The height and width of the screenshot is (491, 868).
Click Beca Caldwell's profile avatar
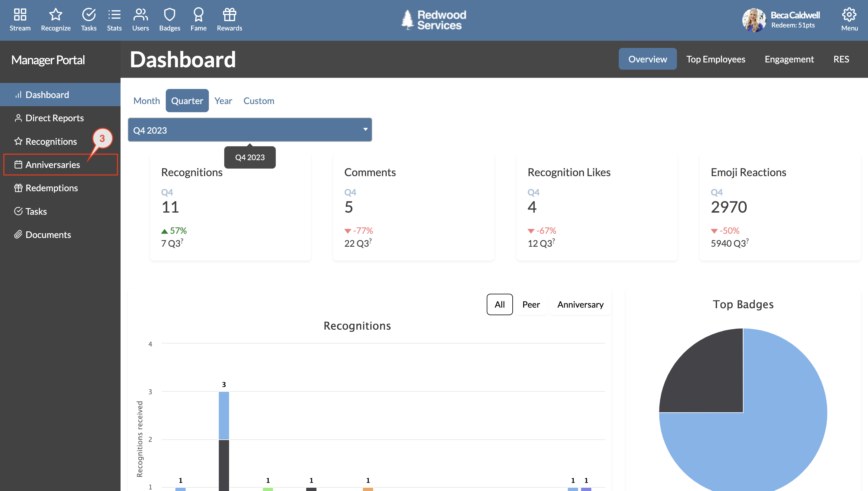pos(754,20)
